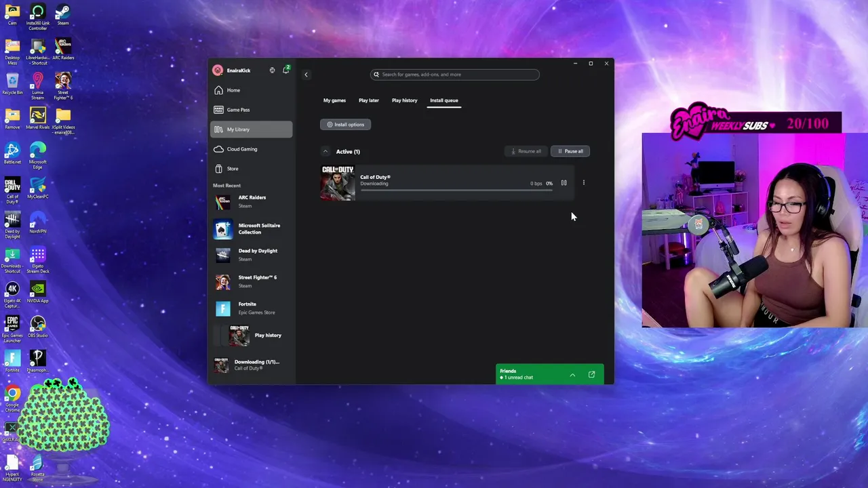Open ARC Raiders in Most Recent
Image resolution: width=868 pixels, height=488 pixels.
click(x=251, y=201)
